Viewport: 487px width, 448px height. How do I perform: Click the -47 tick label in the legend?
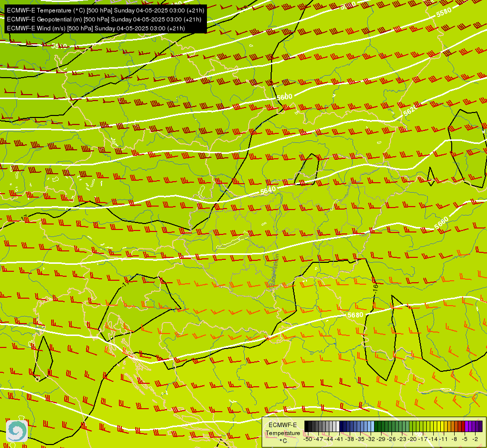click(318, 439)
